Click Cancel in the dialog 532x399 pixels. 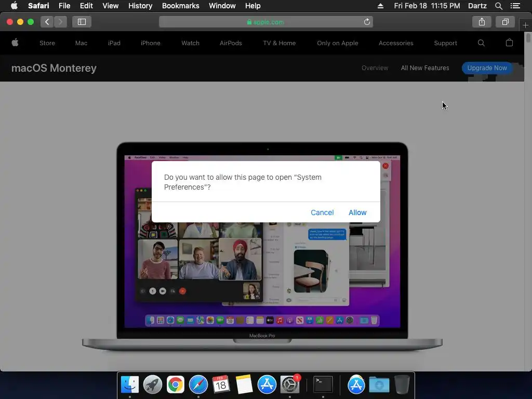[322, 212]
